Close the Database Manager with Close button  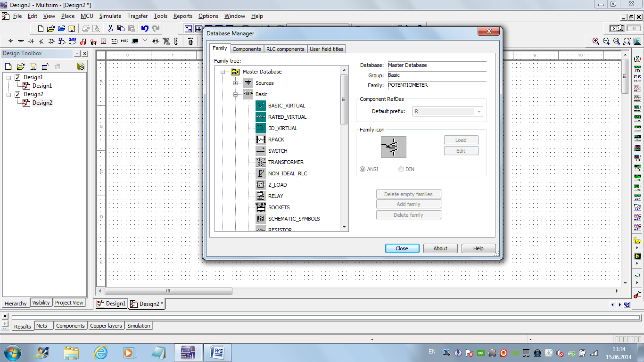(402, 248)
